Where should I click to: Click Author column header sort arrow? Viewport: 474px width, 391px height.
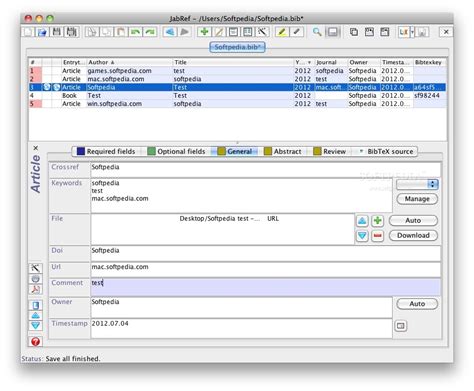[x=112, y=62]
